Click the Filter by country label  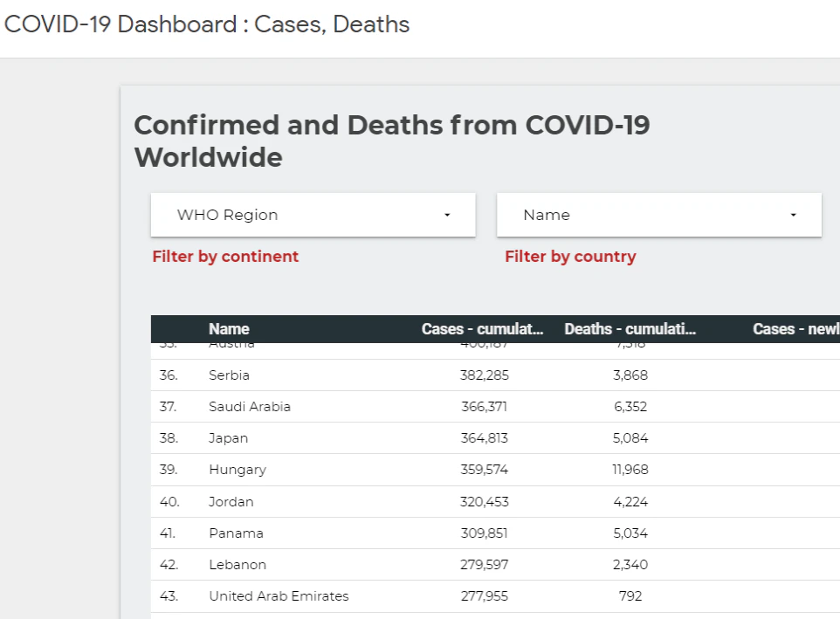(569, 256)
